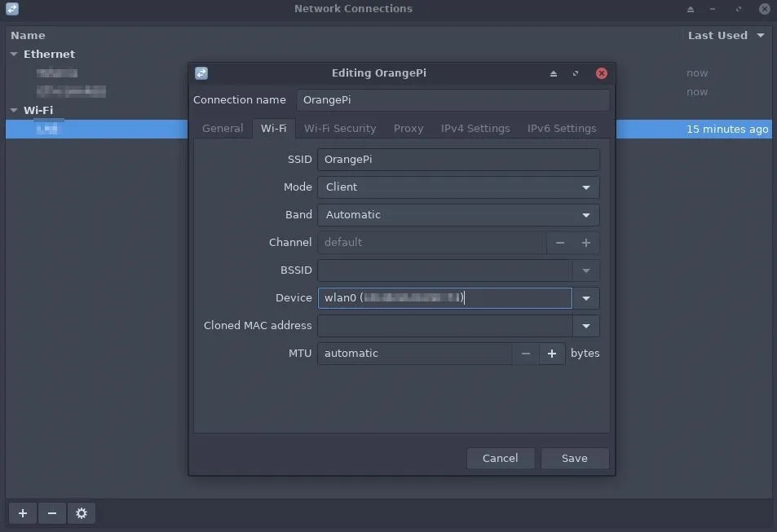Add a new connection with plus button

click(x=23, y=513)
